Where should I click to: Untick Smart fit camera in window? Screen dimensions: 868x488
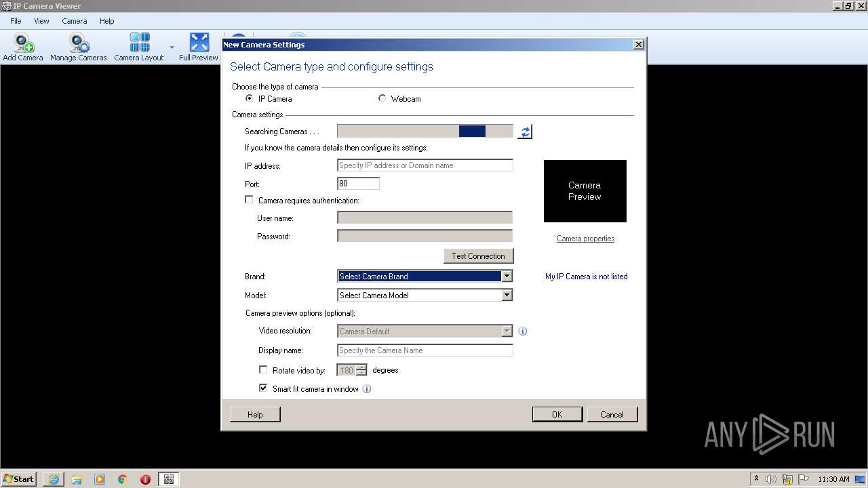point(263,388)
